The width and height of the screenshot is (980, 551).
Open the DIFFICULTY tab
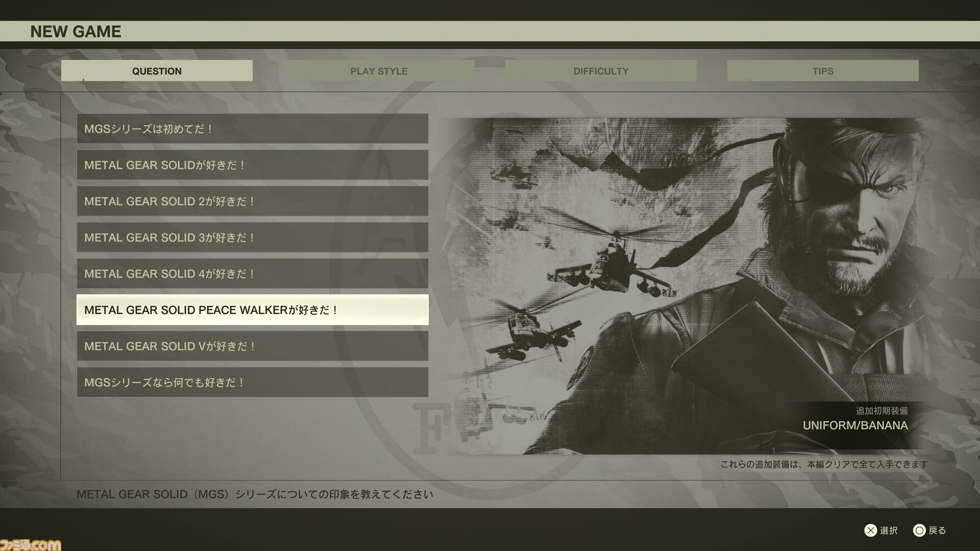pos(601,71)
